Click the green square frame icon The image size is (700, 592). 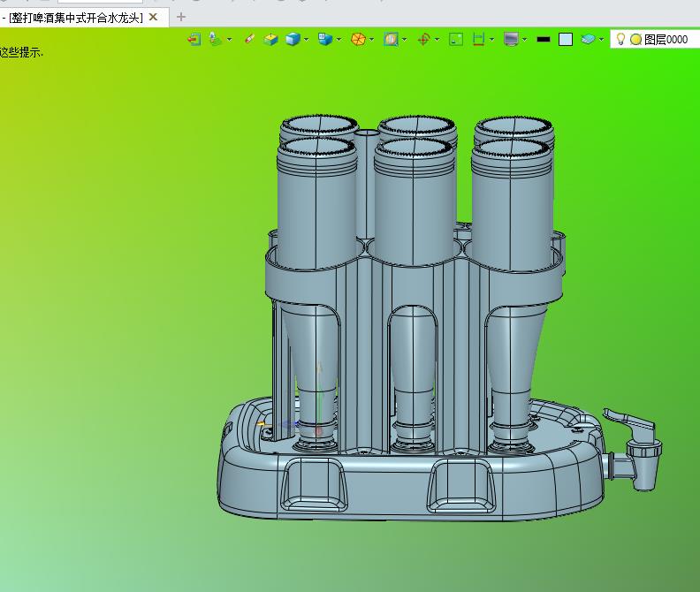[x=456, y=39]
